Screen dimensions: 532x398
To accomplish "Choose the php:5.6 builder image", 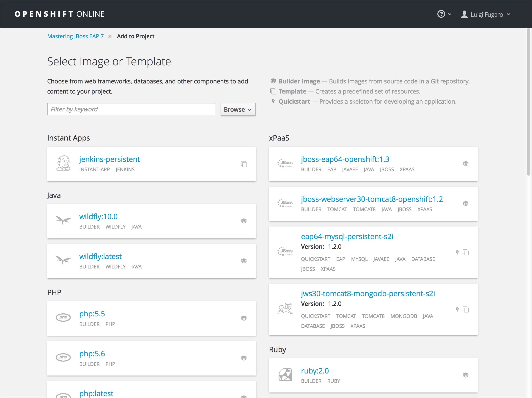I will (92, 354).
